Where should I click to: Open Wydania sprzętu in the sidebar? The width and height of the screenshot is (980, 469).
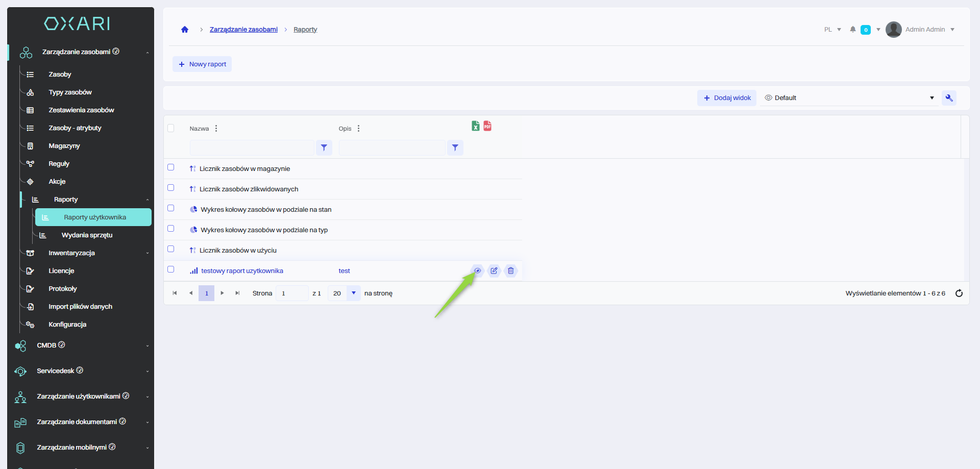(87, 235)
